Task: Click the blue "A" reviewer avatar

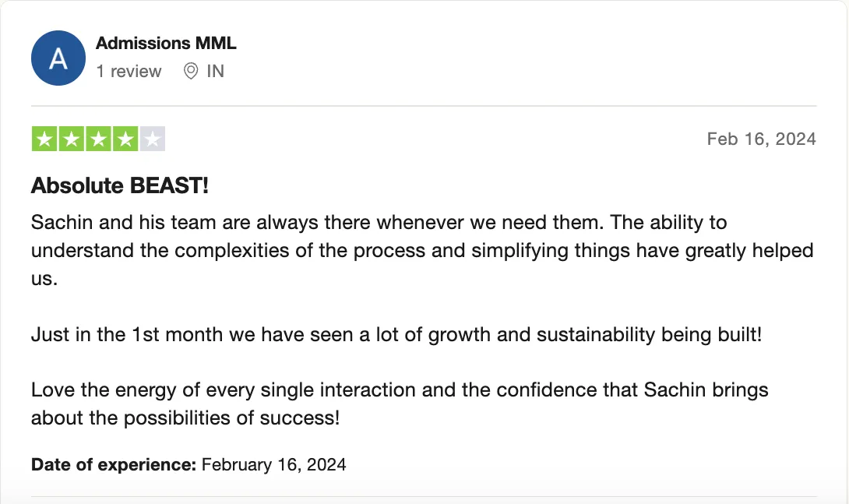Action: [58, 58]
